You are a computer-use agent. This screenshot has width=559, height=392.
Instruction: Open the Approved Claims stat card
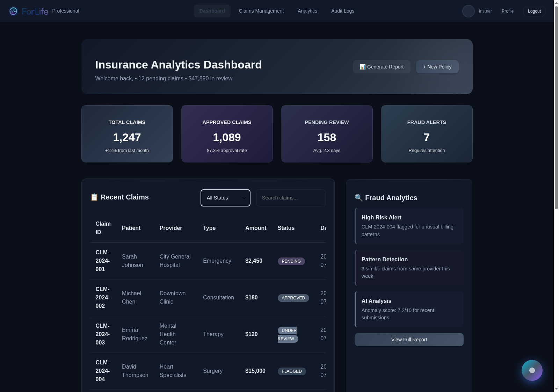coord(227,134)
